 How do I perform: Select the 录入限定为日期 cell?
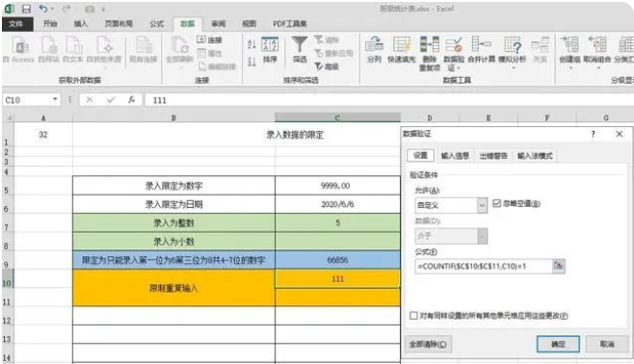(173, 204)
